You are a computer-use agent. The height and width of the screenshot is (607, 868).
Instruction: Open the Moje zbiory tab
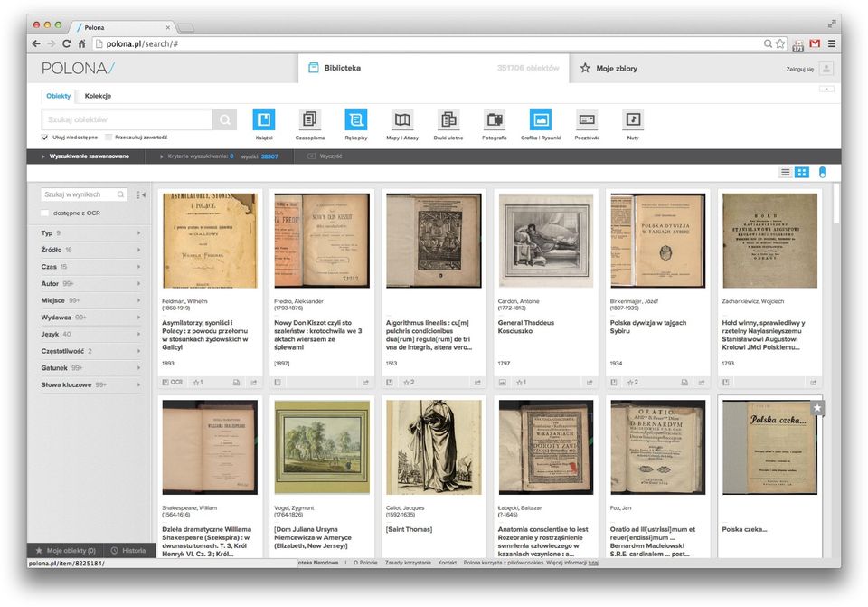(x=609, y=68)
